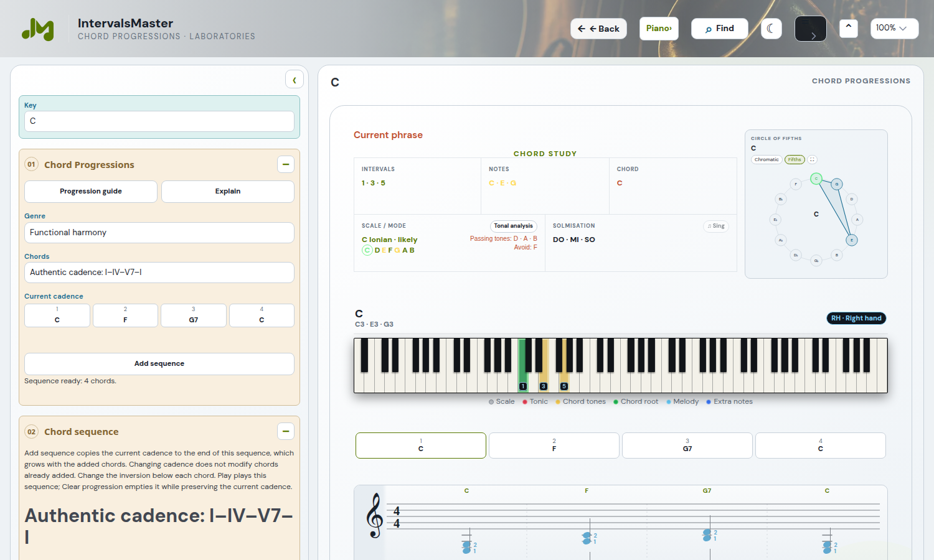Select the E node on the circle

(852, 240)
